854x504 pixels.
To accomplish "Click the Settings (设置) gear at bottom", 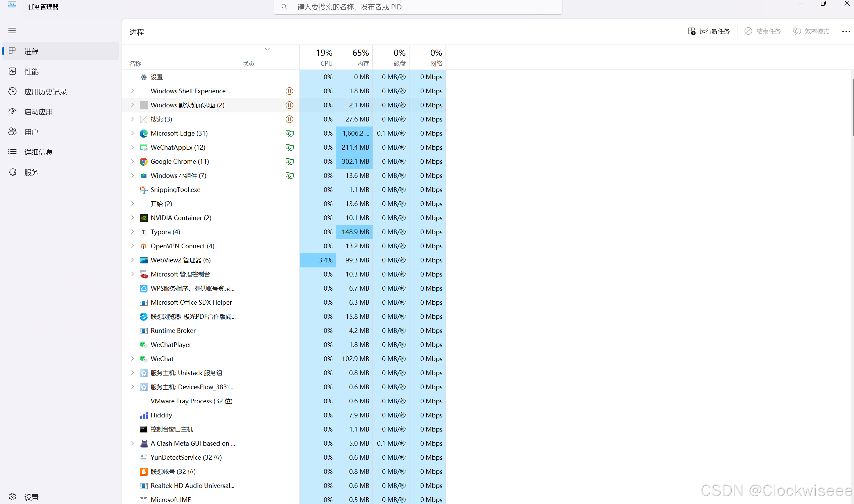I will point(12,497).
